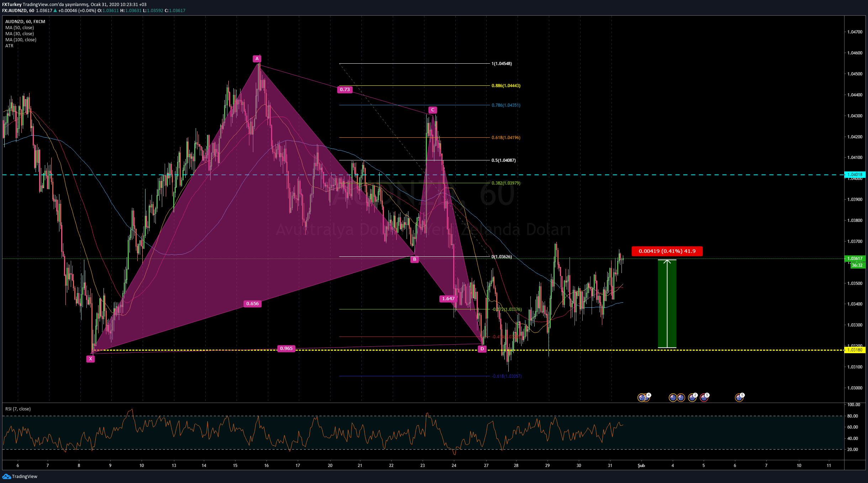The width and height of the screenshot is (868, 483).
Task: Open the red-ringed New Zealand event icon
Action: pos(704,397)
